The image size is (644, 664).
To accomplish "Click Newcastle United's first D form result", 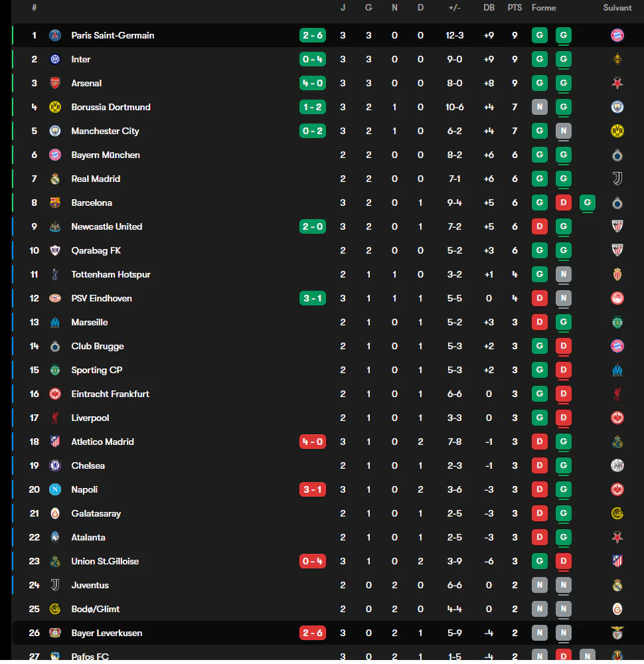I will click(x=539, y=226).
